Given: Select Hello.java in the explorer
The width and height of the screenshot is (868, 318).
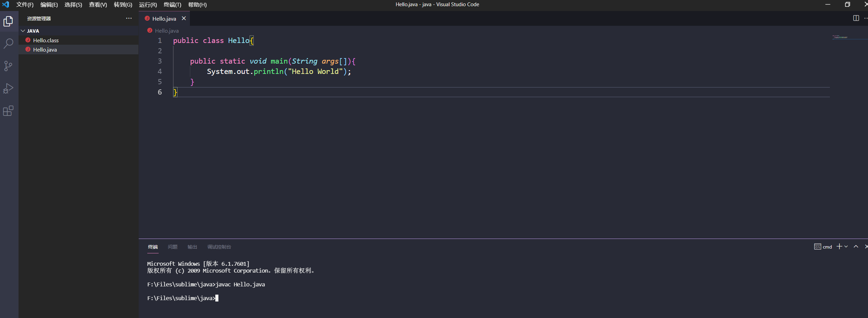Looking at the screenshot, I should coord(78,50).
